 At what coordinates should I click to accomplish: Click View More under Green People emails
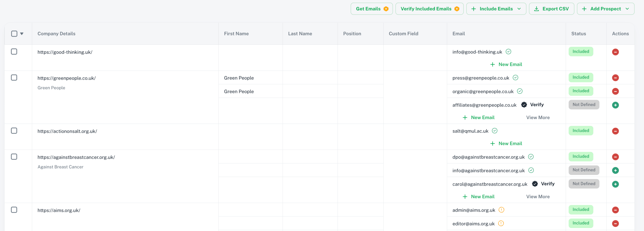click(x=538, y=117)
